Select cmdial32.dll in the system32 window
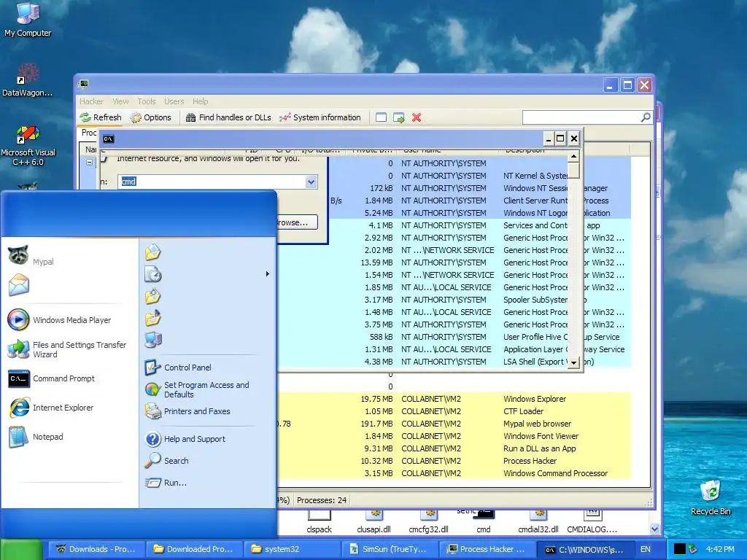The width and height of the screenshot is (747, 560). 538,521
